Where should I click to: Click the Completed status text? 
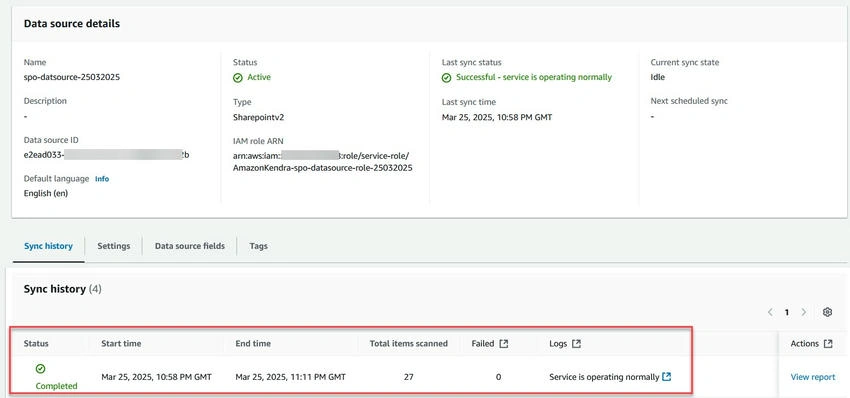56,386
